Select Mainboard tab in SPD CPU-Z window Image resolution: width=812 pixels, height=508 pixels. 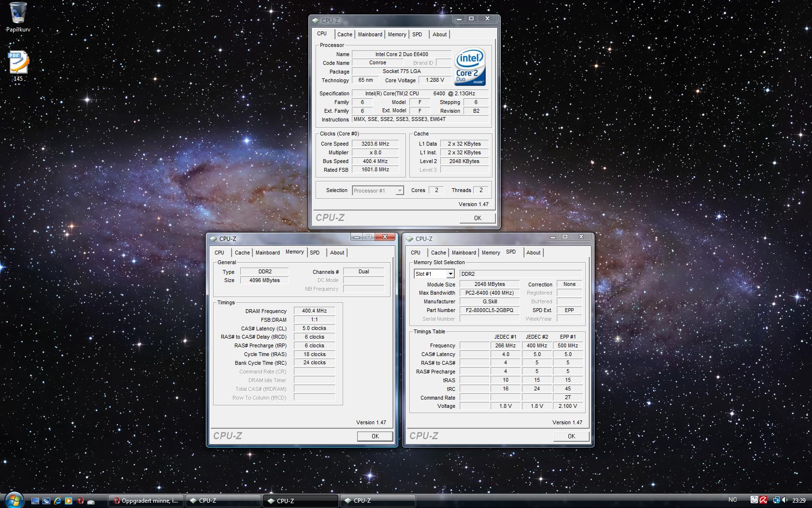point(464,253)
